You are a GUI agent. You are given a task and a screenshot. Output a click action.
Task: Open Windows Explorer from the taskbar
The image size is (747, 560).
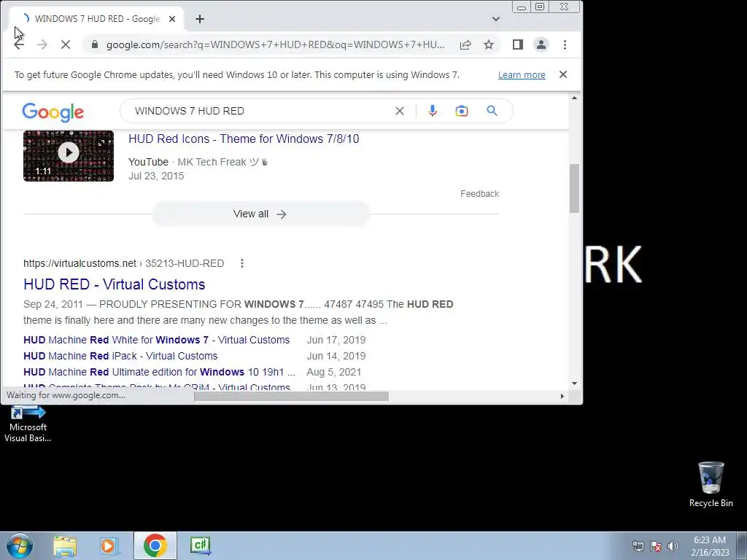65,546
